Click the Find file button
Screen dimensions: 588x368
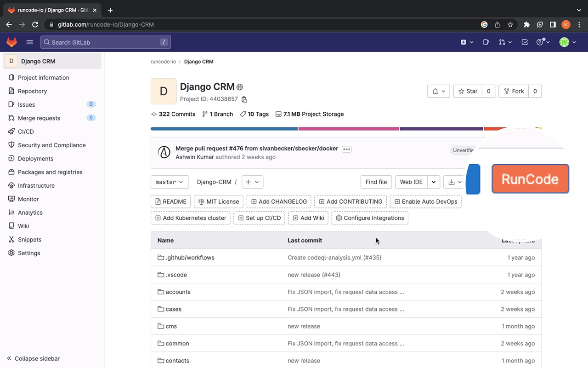(376, 182)
